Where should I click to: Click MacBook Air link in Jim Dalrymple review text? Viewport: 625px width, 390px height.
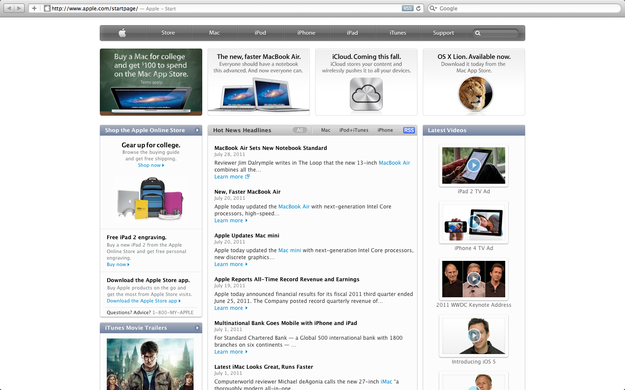point(394,163)
